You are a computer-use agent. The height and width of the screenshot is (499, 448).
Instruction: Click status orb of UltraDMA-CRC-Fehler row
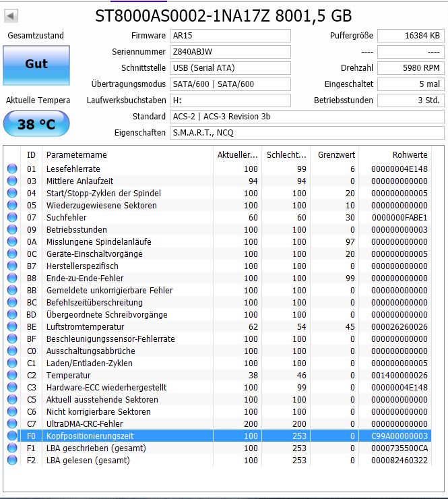tap(12, 423)
